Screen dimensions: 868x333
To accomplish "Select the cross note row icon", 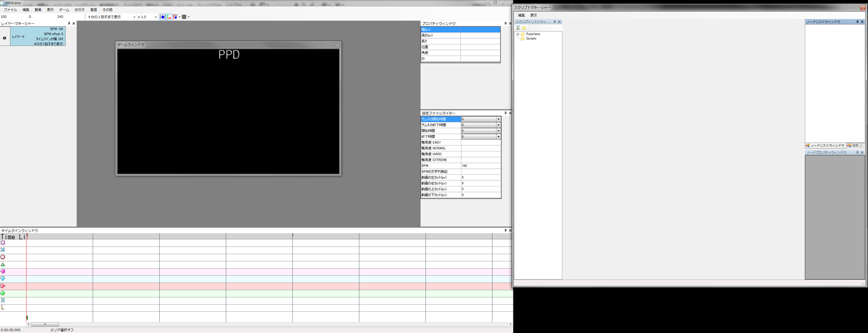I will tap(3, 250).
